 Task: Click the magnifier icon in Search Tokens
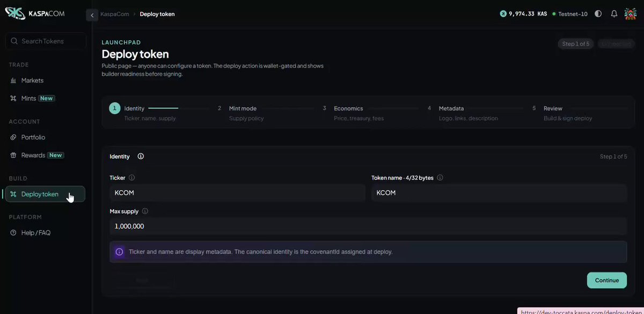tap(14, 41)
